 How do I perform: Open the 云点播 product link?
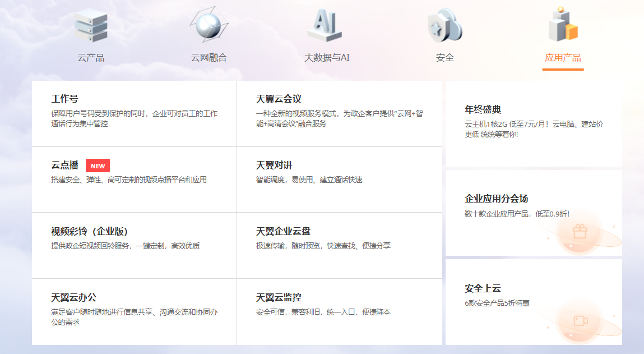point(64,165)
